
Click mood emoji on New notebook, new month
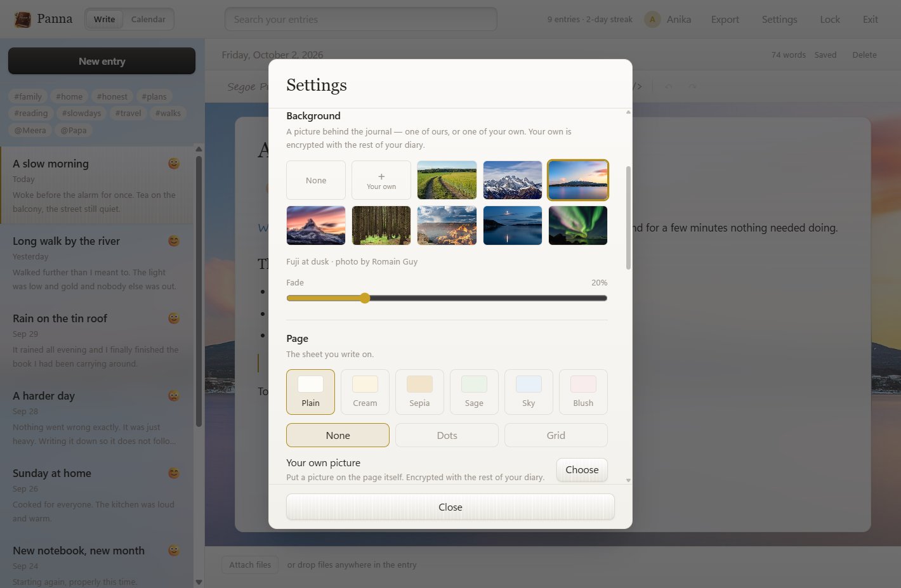point(174,551)
